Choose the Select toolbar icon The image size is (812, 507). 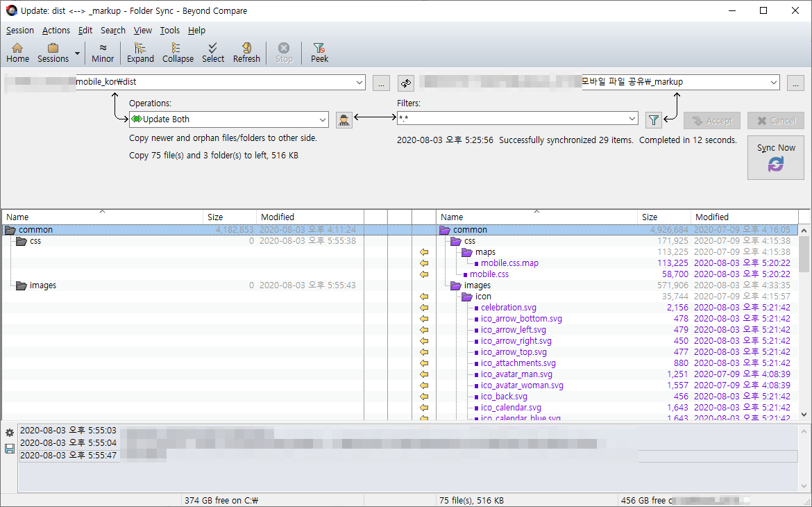click(213, 53)
